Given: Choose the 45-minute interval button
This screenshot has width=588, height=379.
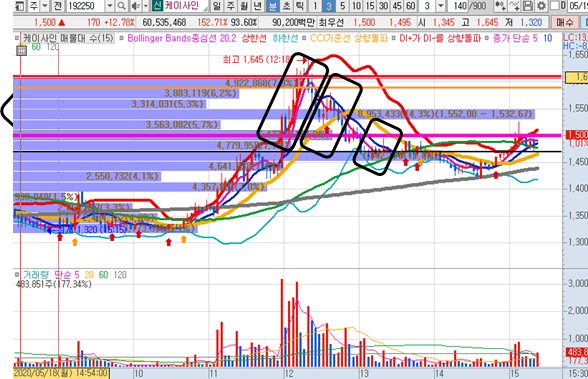Looking at the screenshot, I should (397, 6).
